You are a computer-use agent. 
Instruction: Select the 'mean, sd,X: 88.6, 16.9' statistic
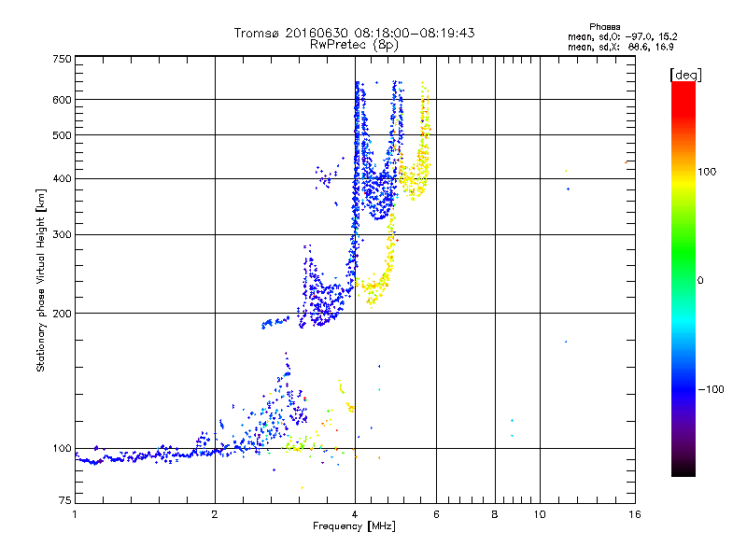pyautogui.click(x=620, y=47)
